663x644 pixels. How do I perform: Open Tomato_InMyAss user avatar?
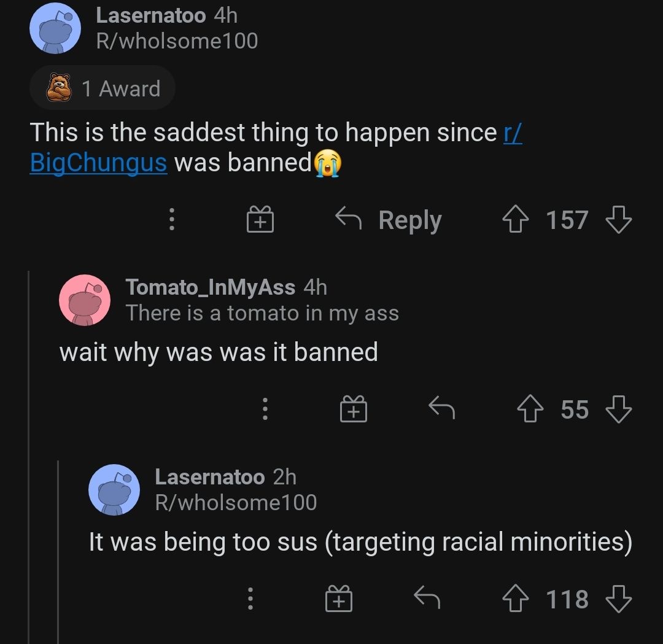coord(85,300)
